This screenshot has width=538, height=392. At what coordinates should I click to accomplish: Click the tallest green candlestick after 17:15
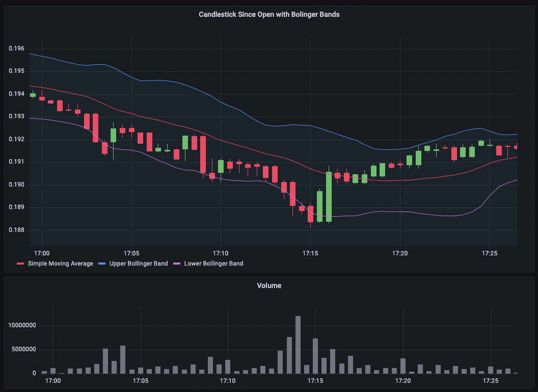coord(329,197)
